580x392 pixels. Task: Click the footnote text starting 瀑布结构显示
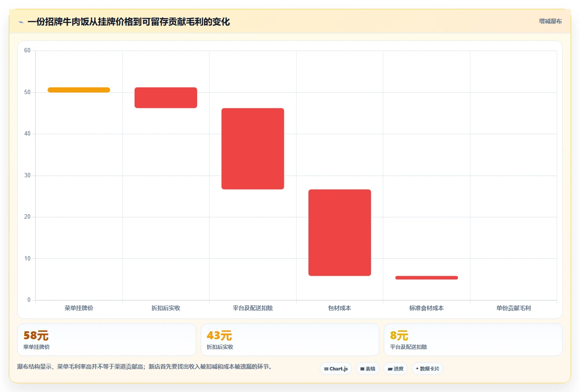144,366
